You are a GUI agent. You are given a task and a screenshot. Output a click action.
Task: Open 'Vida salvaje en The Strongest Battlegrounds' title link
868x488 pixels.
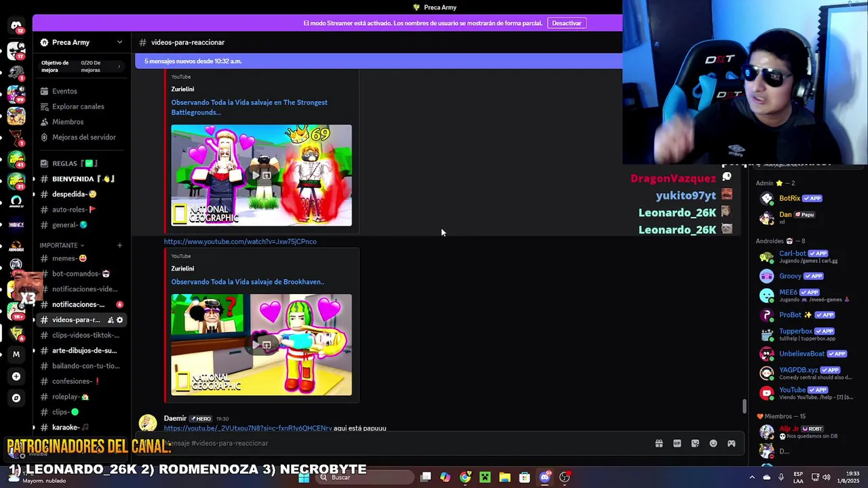[249, 107]
